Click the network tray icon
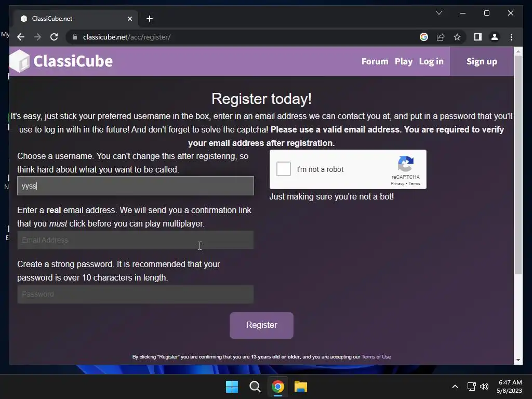 471,387
